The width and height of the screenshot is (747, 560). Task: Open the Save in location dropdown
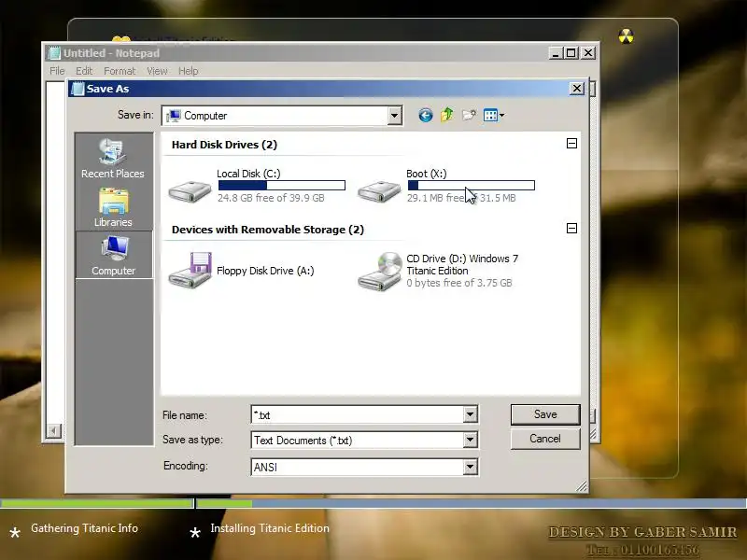pos(394,116)
